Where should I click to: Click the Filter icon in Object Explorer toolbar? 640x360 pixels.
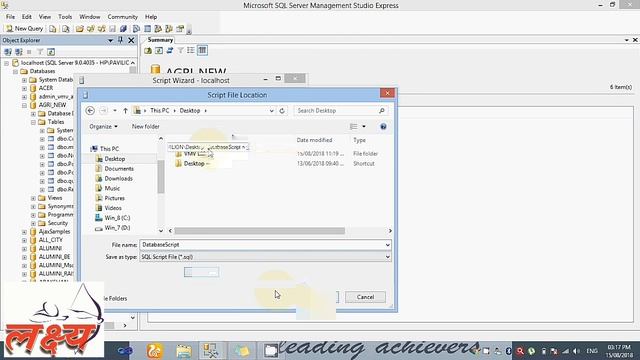[40, 52]
